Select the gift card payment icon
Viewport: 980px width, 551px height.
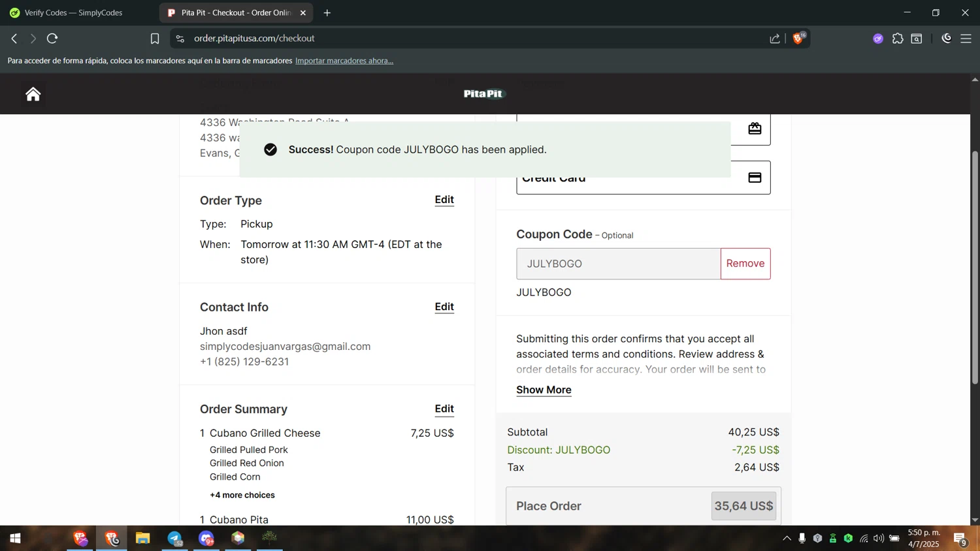tap(755, 129)
